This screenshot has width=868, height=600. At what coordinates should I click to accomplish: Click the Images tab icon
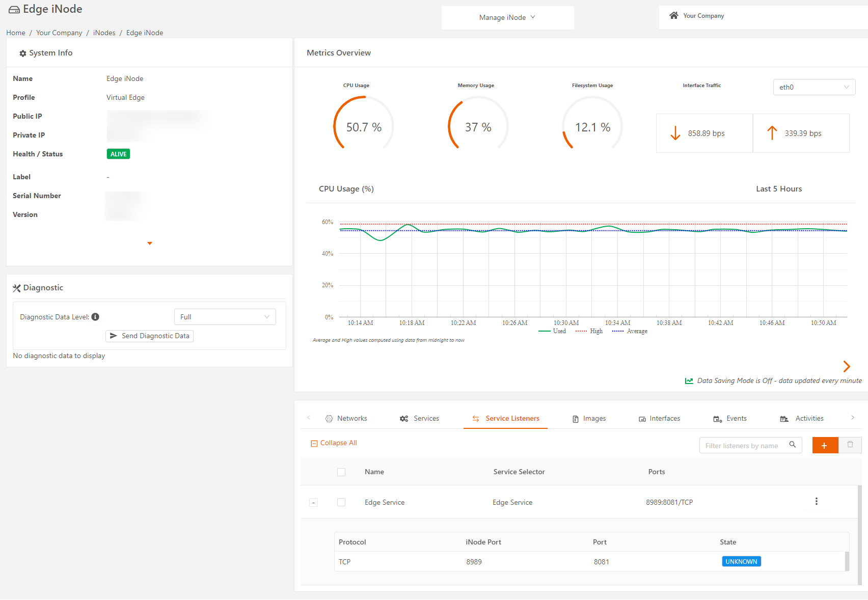click(575, 419)
